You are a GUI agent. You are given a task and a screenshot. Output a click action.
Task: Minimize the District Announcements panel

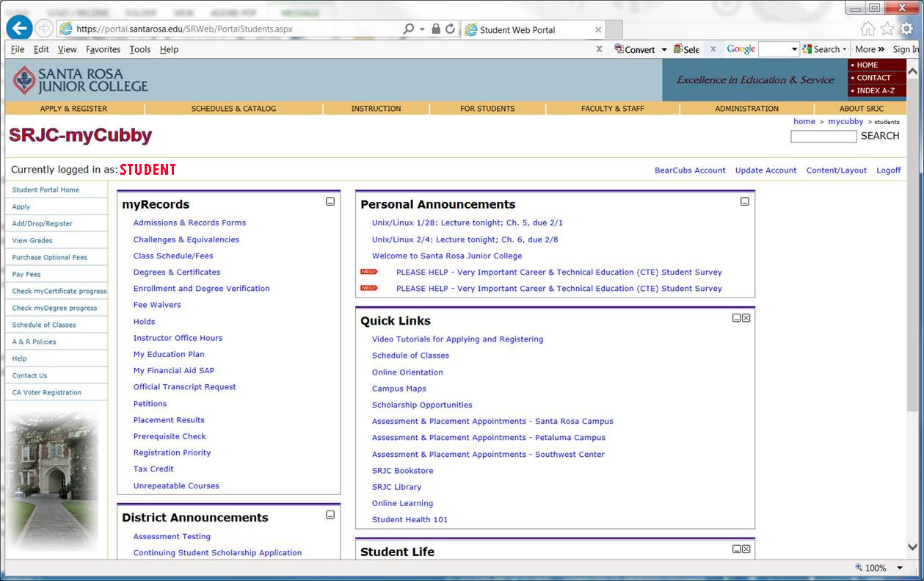coord(330,515)
